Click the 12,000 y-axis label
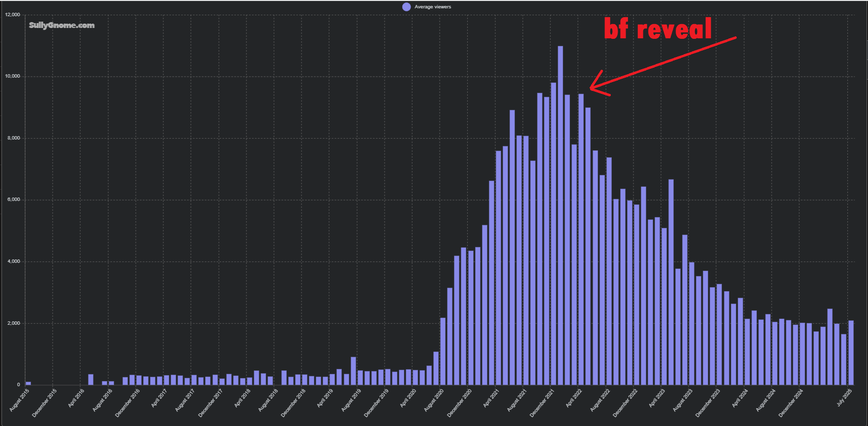This screenshot has height=426, width=868. pyautogui.click(x=13, y=15)
